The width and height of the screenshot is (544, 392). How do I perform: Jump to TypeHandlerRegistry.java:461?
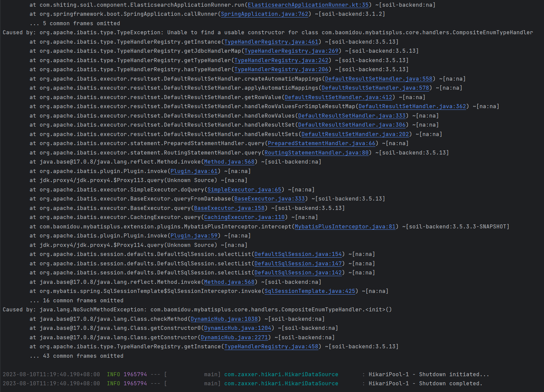point(271,42)
